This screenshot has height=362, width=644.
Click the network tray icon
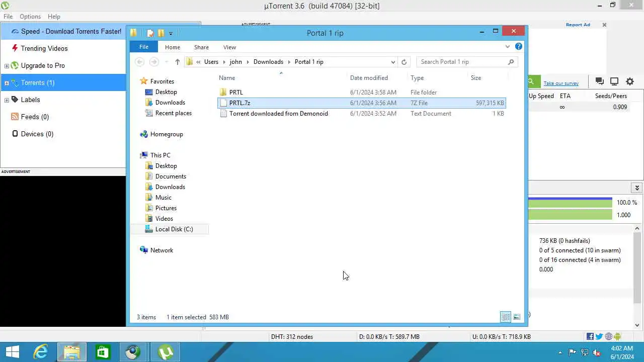585,352
